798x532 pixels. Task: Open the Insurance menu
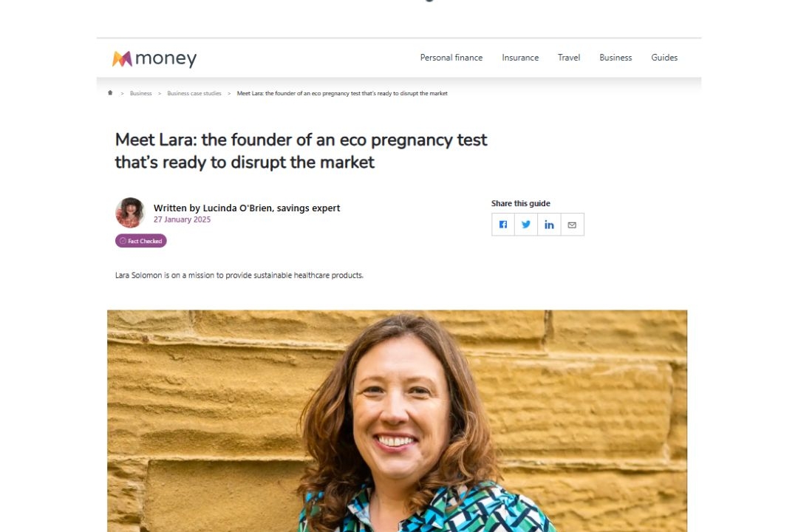click(520, 58)
